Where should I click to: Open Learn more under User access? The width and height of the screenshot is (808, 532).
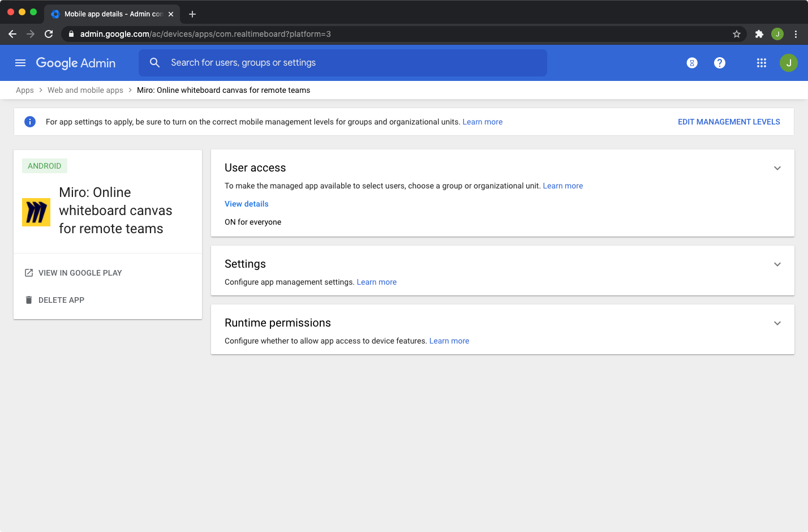[563, 186]
